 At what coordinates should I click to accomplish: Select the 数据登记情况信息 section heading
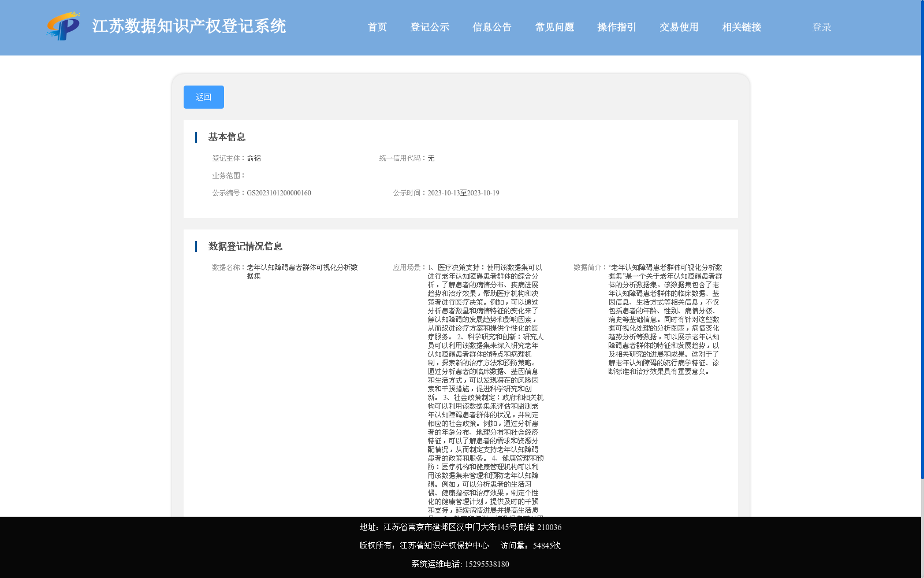click(x=245, y=246)
